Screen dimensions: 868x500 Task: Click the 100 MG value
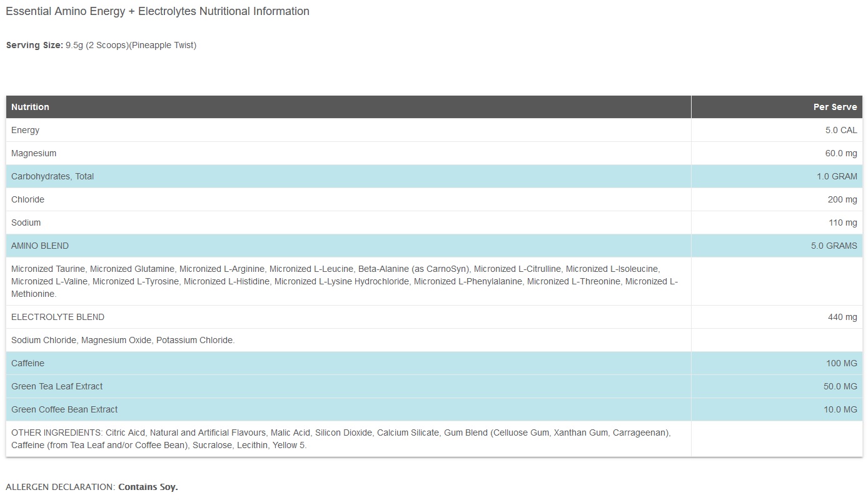842,363
